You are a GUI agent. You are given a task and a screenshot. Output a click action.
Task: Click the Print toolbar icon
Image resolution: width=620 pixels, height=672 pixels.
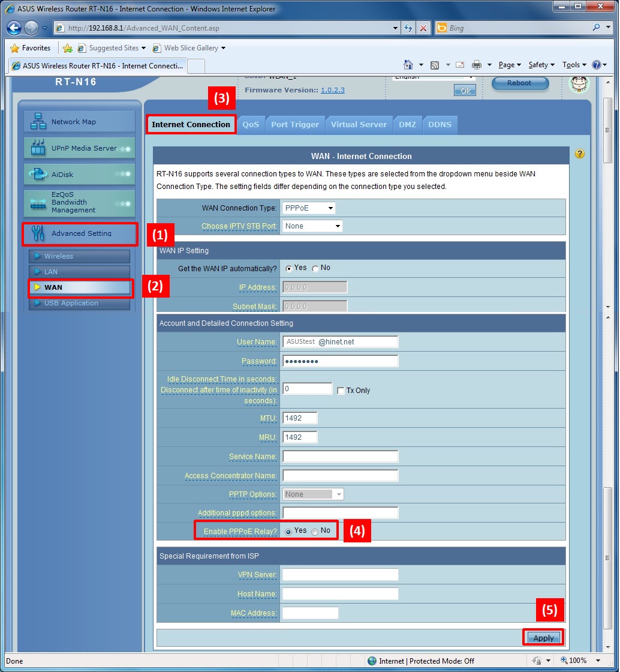tap(477, 65)
